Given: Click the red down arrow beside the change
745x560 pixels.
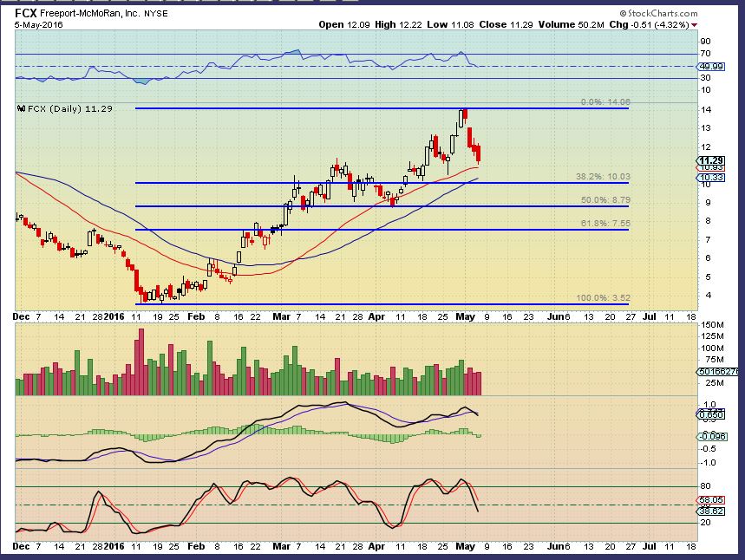Looking at the screenshot, I should (x=694, y=24).
